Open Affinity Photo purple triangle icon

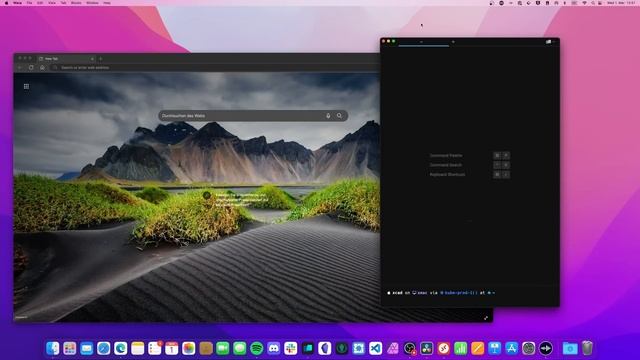coord(393,348)
